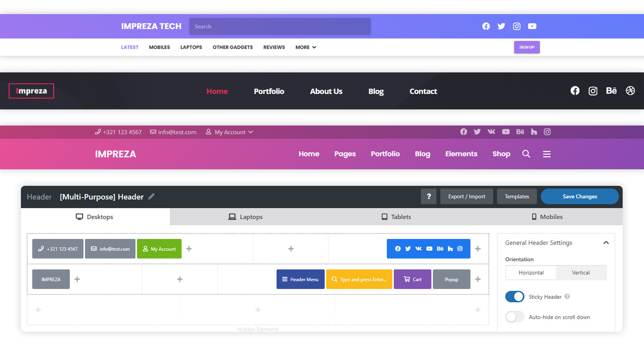The width and height of the screenshot is (644, 362).
Task: Select the green My Account block
Action: pos(159,249)
